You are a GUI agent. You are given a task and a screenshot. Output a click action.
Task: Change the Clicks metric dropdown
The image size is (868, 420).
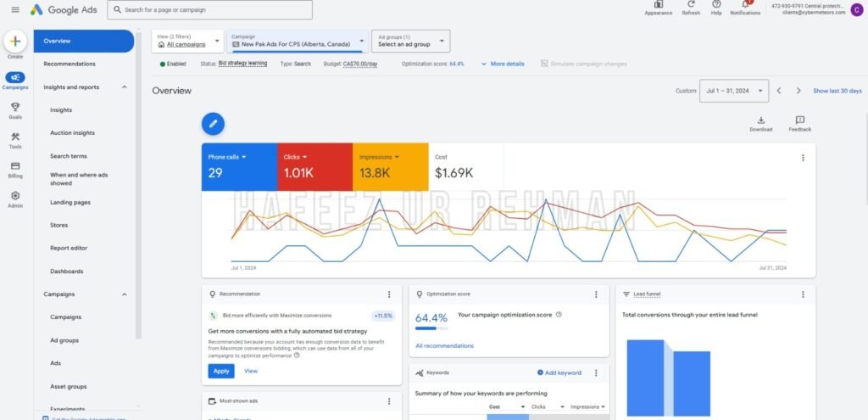[x=295, y=157]
